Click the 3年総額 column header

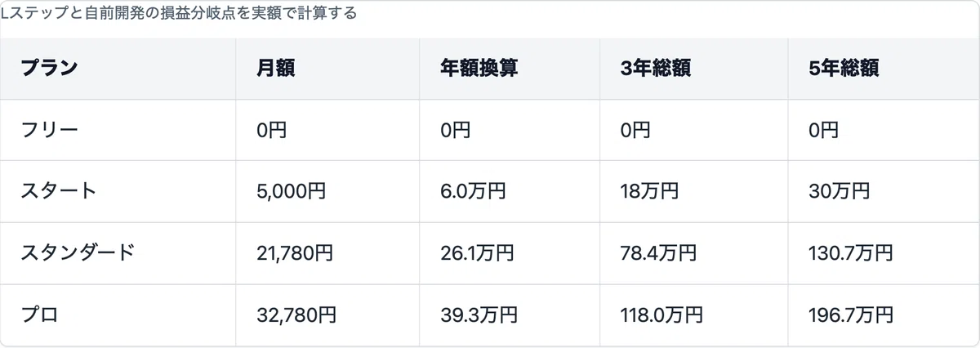(656, 69)
